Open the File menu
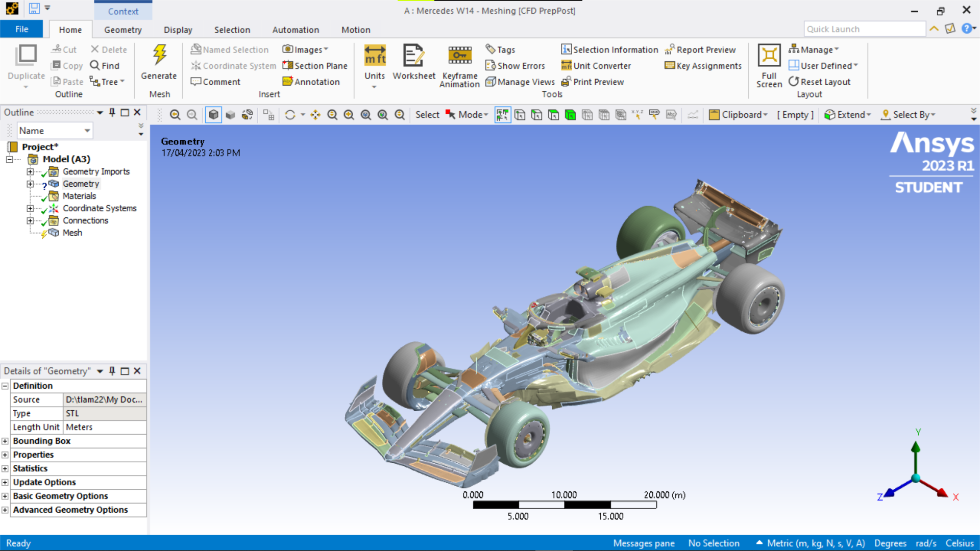Screen dimensions: 980x551 [21, 29]
